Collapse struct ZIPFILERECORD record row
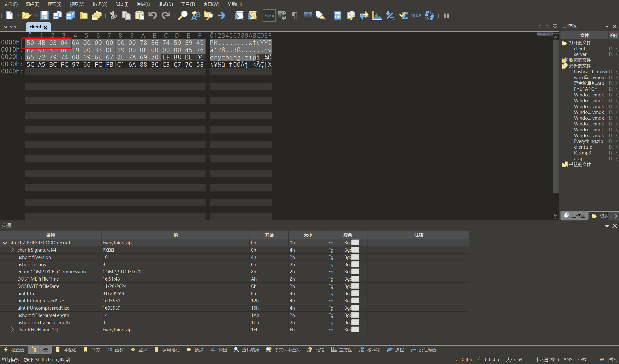The width and height of the screenshot is (619, 364). click(x=5, y=242)
